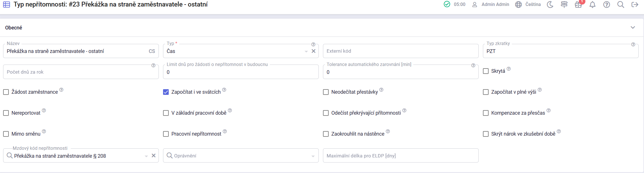The image size is (644, 173).
Task: Open Čeština language menu
Action: tap(528, 5)
